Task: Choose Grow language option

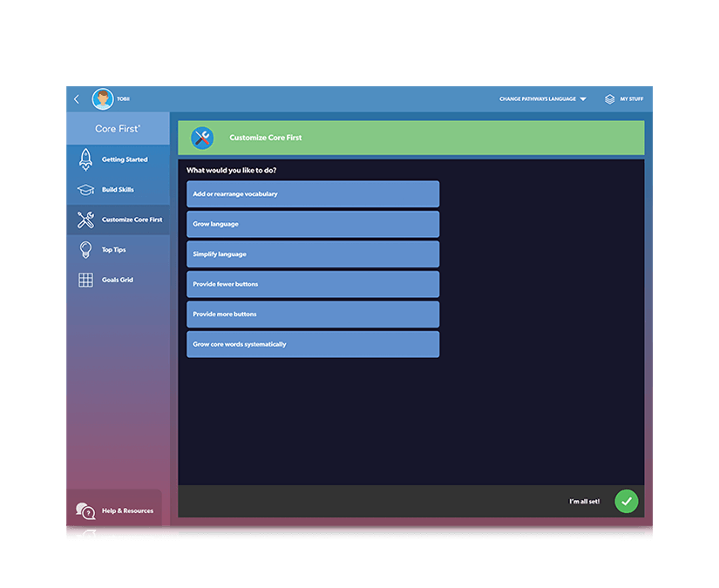Action: 312,224
